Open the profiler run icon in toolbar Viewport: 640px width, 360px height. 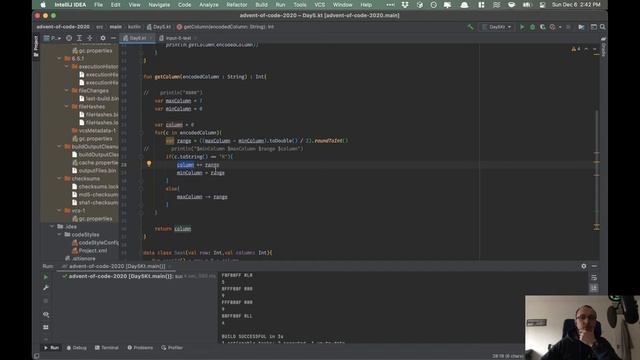[553, 27]
